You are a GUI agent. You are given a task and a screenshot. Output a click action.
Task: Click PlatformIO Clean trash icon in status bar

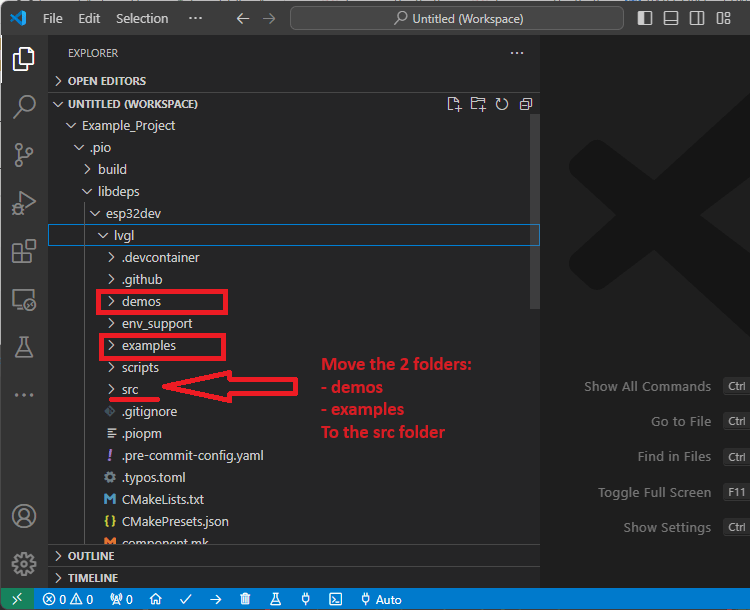pos(245,599)
